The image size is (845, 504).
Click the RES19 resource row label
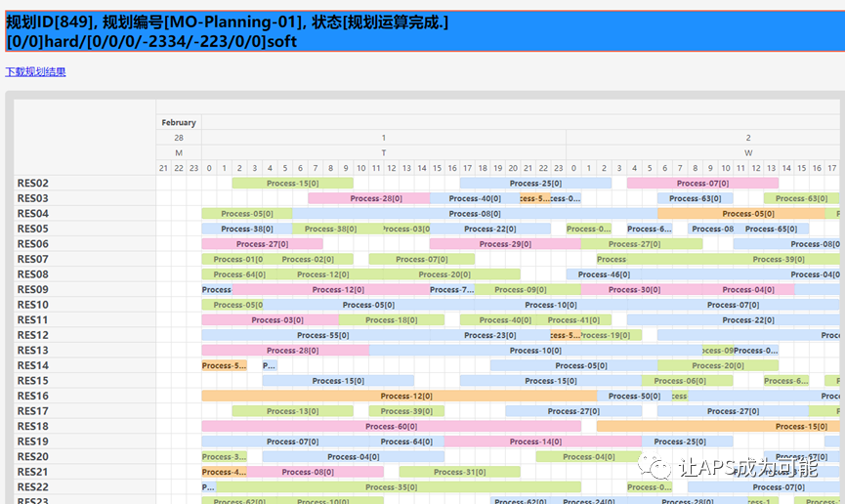click(x=33, y=441)
